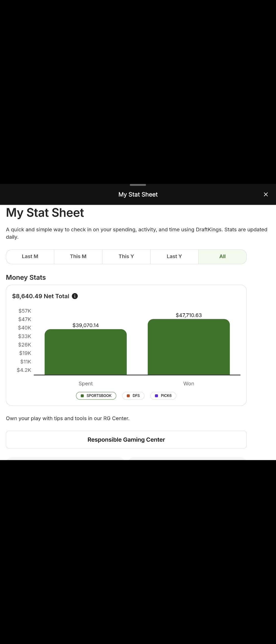Select the All time range tab
The width and height of the screenshot is (276, 644).
(x=222, y=257)
